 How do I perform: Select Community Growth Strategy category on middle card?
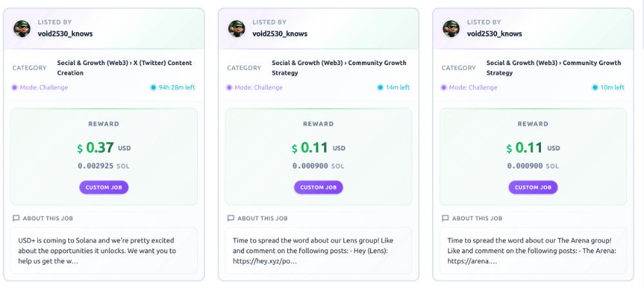tap(339, 68)
